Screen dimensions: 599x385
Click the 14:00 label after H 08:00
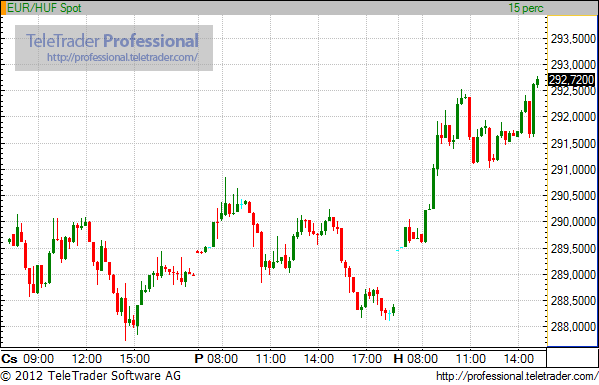point(518,359)
